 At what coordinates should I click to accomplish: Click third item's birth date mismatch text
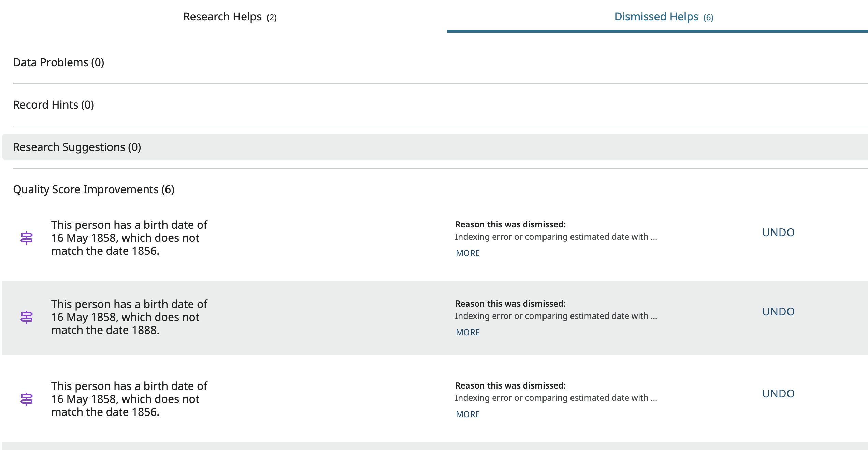coord(129,399)
